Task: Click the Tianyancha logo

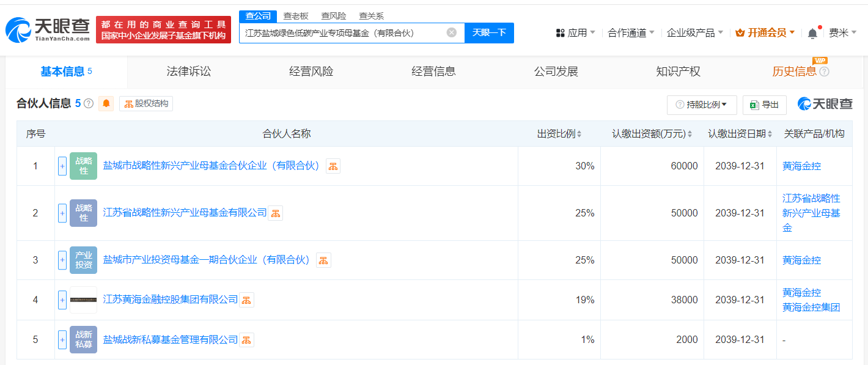Action: [x=47, y=30]
